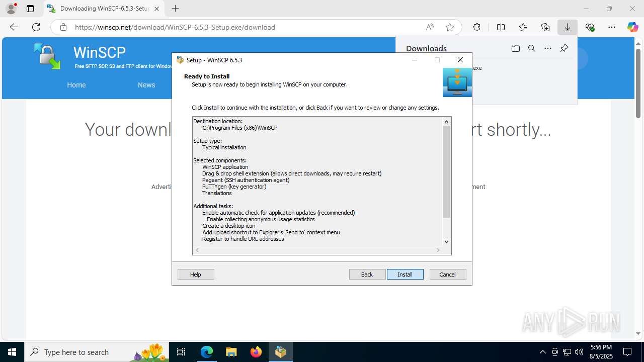Viewport: 644px width, 362px height.
Task: Pin the Downloads panel
Action: click(x=565, y=48)
